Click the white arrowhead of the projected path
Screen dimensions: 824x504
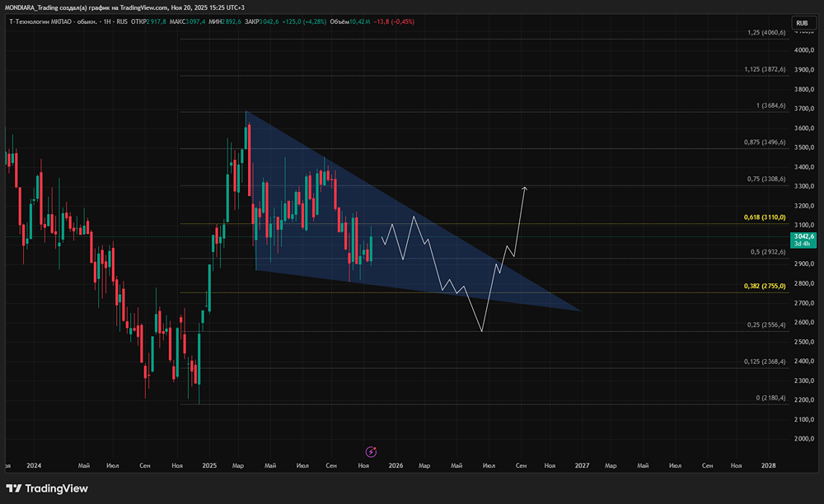tap(524, 189)
